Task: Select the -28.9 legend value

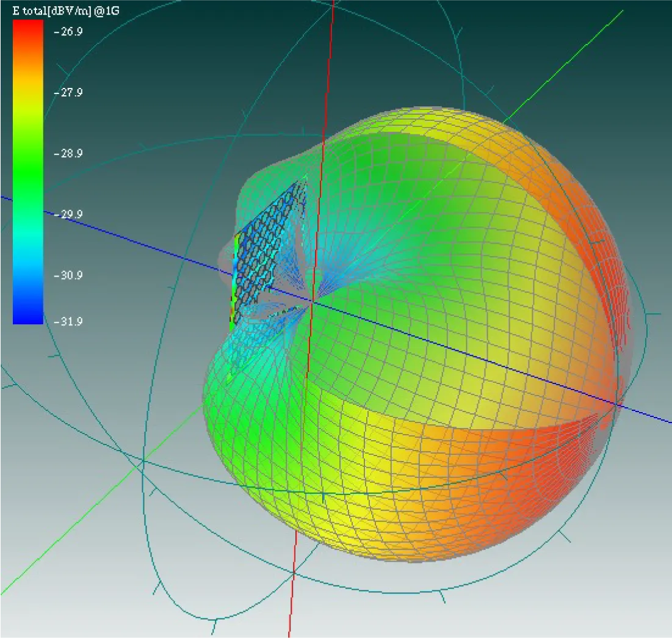Action: point(68,153)
